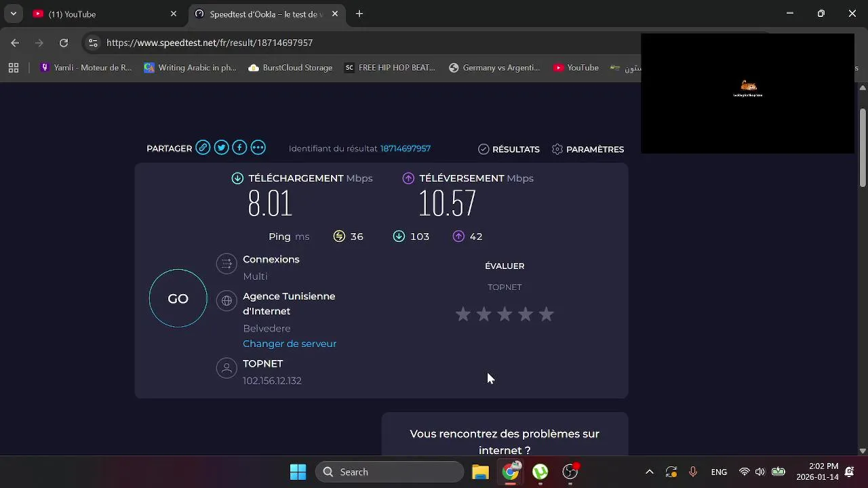Close the YouTube tab
Image resolution: width=868 pixels, height=488 pixels.
pos(174,14)
